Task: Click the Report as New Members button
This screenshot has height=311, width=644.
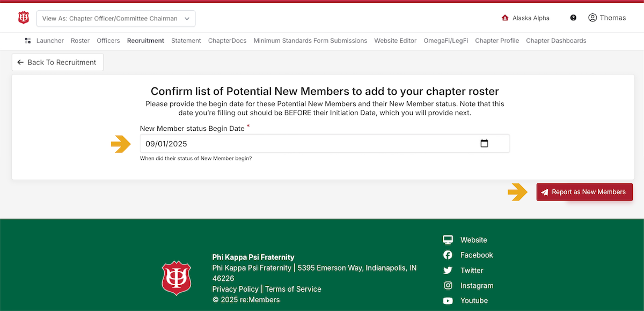Action: (x=584, y=192)
